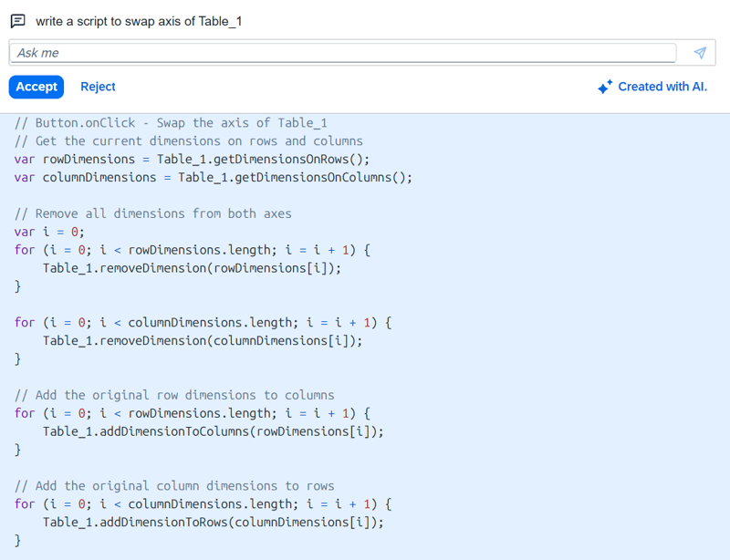Open the Created with AI. link
The image size is (730, 560).
(662, 87)
